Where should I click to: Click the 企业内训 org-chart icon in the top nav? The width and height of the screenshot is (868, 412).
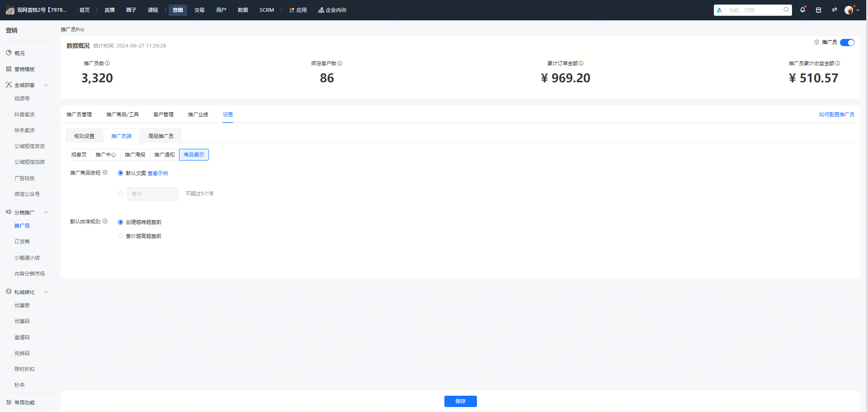coord(321,10)
